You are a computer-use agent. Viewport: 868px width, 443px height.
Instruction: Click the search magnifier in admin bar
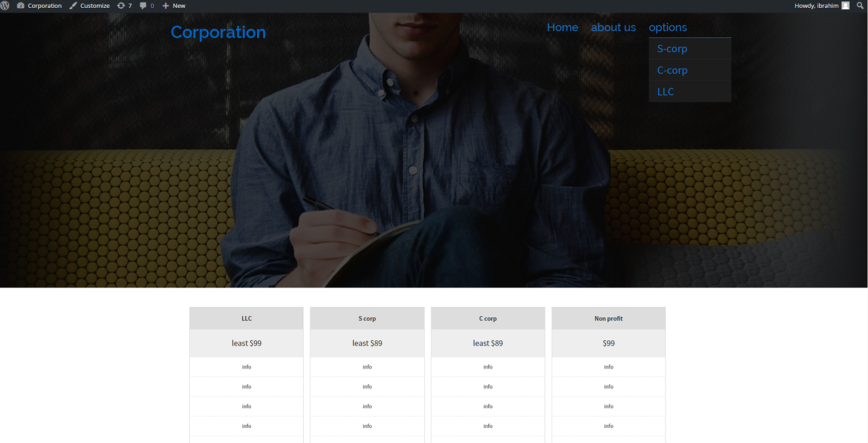860,6
